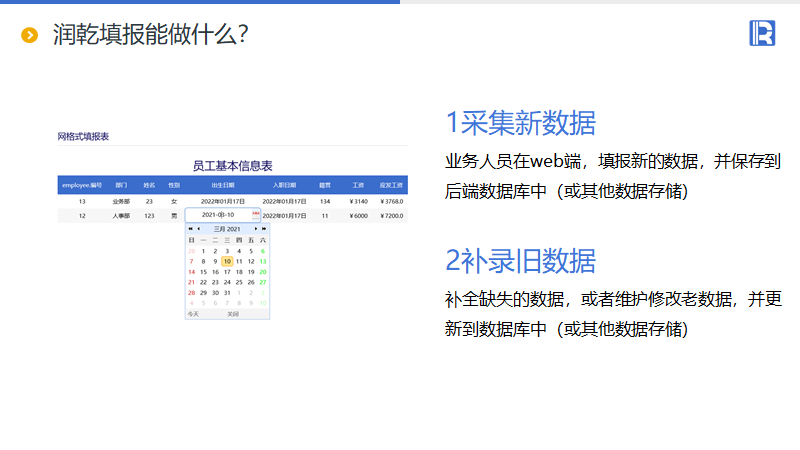
Task: Click the 员工基本信息表 table title
Action: [233, 166]
